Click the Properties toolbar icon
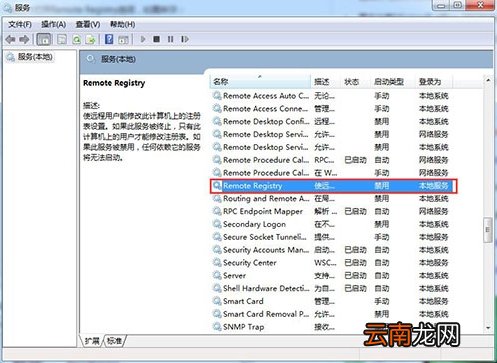Viewport: 497px width, 363px height. [62, 39]
